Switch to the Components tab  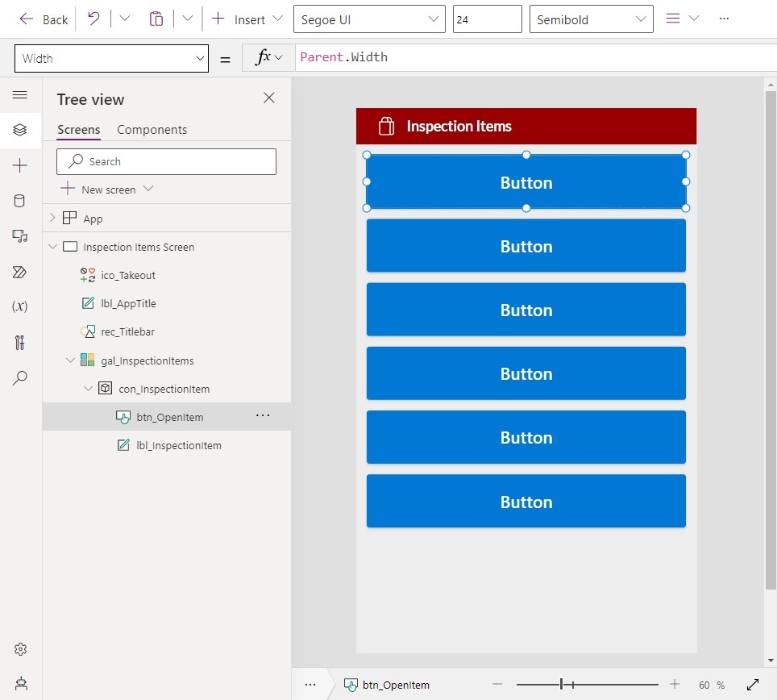(152, 129)
